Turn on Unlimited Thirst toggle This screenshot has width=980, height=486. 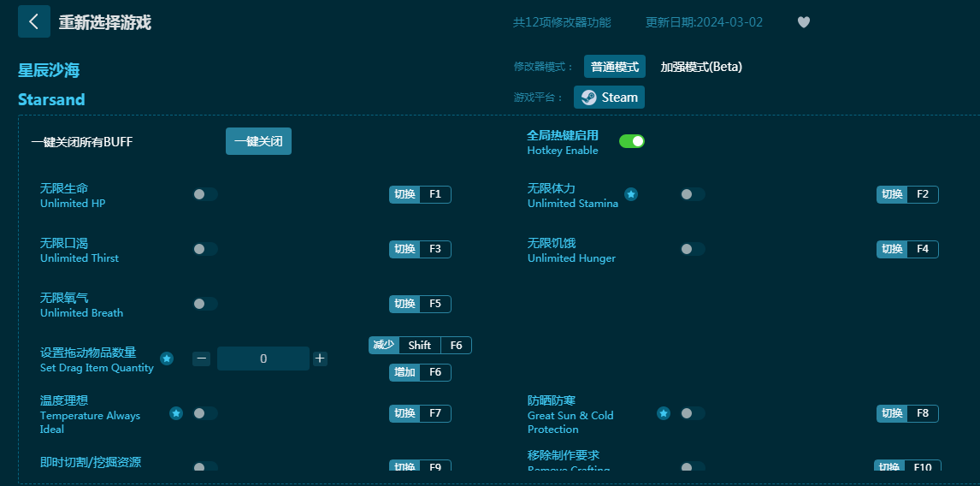pyautogui.click(x=205, y=249)
